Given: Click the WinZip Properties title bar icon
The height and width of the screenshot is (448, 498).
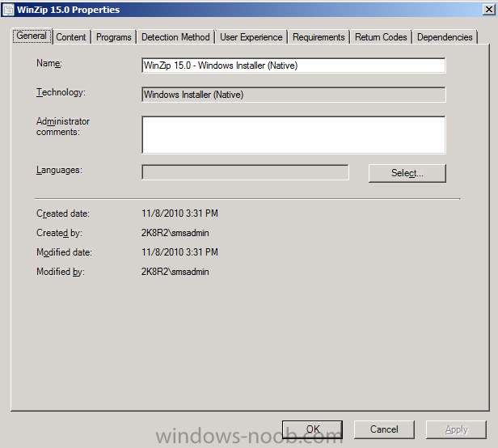Looking at the screenshot, I should point(8,10).
